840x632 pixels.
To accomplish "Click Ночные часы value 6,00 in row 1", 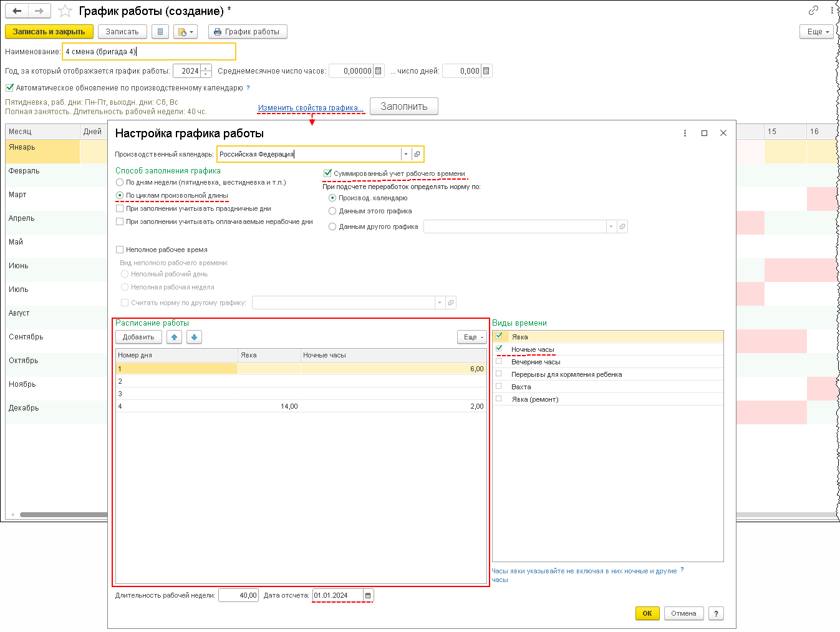I will click(x=393, y=369).
